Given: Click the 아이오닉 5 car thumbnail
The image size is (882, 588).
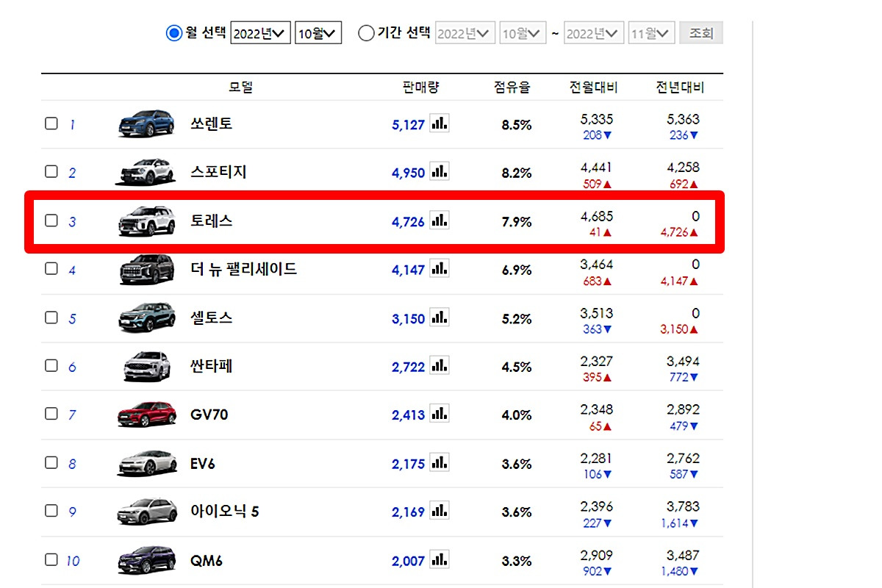Looking at the screenshot, I should (x=146, y=512).
